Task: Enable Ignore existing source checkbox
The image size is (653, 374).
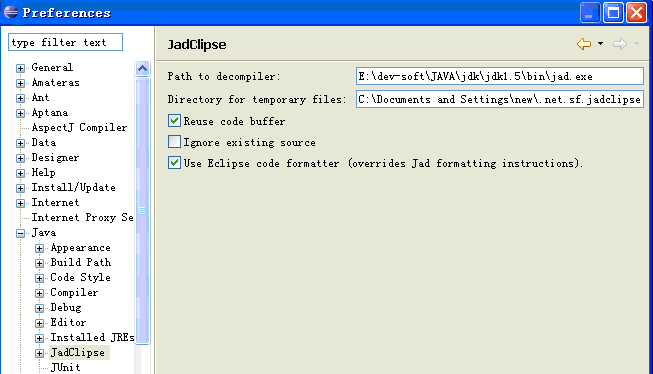Action: pos(174,142)
